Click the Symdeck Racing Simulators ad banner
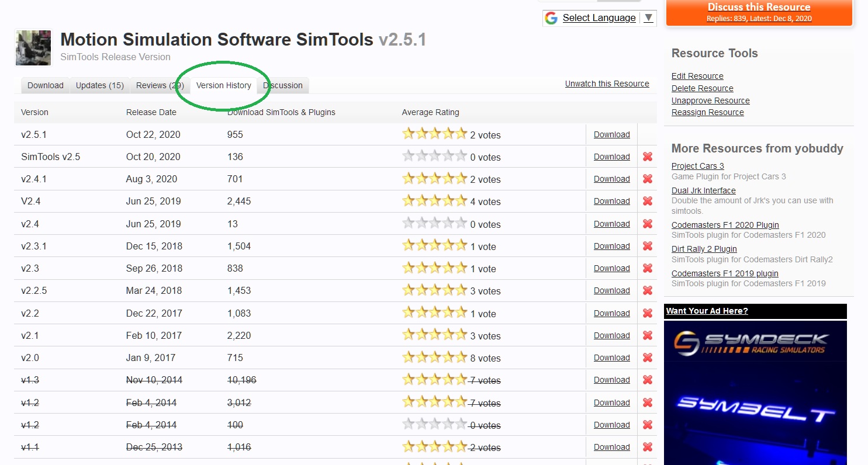The width and height of the screenshot is (868, 465). [755, 391]
